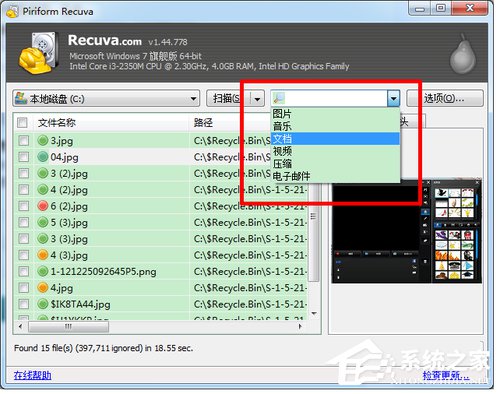This screenshot has width=500, height=394.
Task: Check the box for 3.jpg
Action: point(24,140)
